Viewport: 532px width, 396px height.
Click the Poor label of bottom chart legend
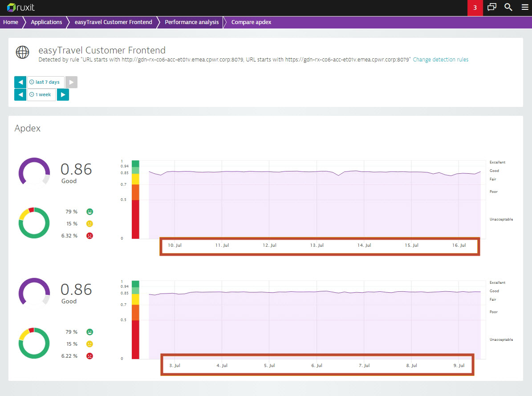click(x=494, y=312)
